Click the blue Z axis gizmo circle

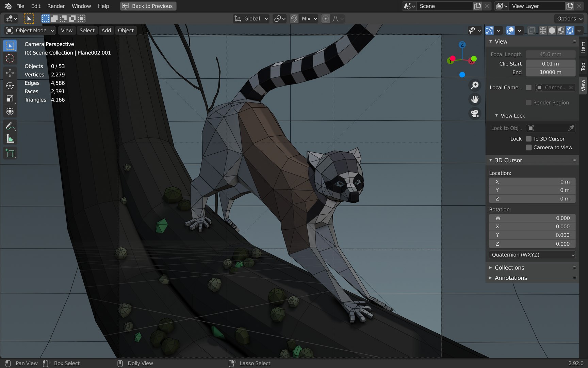coord(462,45)
